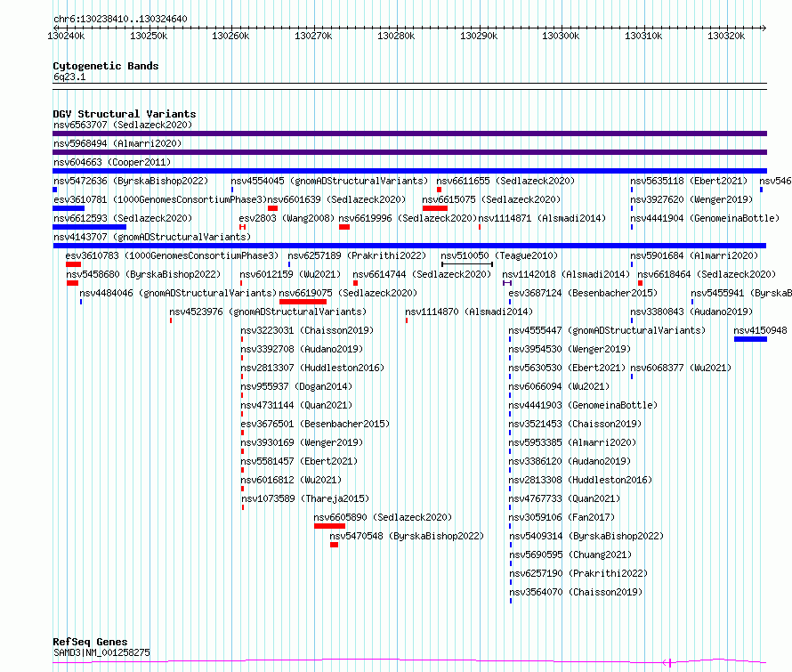The width and height of the screenshot is (792, 672).
Task: Open nsv3521453 (Chaisson2019) variant
Action: tap(575, 424)
